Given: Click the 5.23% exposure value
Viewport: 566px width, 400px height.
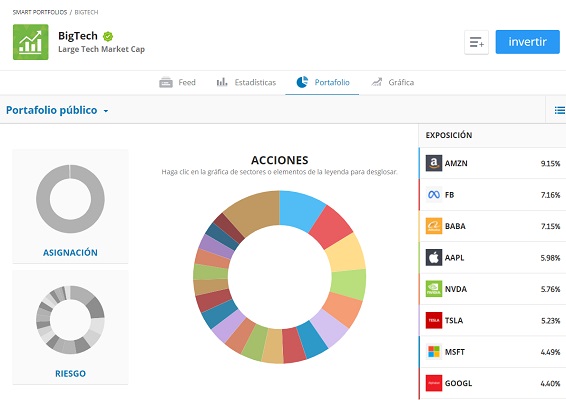Looking at the screenshot, I should tap(550, 321).
